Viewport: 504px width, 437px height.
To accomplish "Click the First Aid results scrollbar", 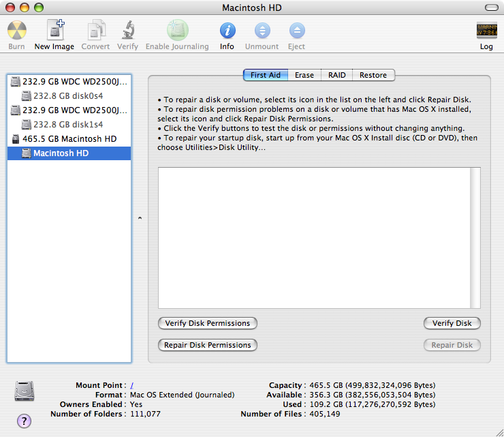I will 475,238.
